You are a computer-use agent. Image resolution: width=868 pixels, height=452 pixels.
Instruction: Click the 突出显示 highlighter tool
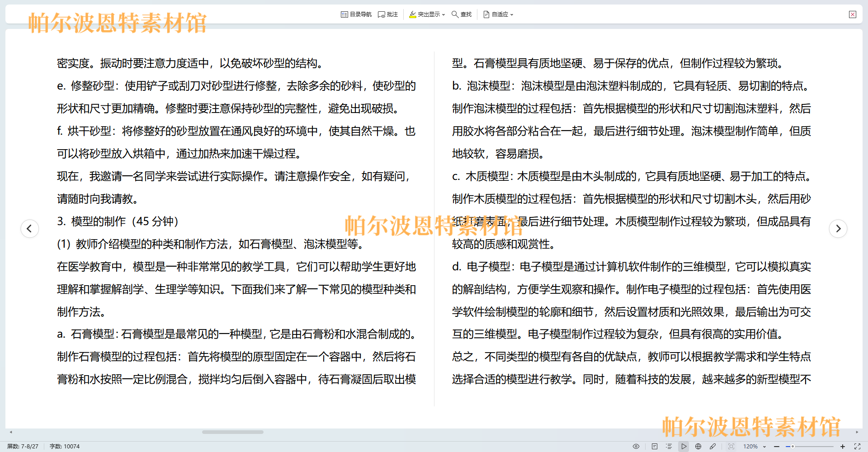[x=425, y=14]
